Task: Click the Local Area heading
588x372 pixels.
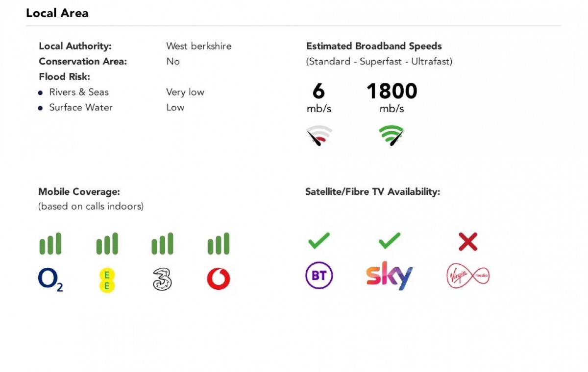Action: 57,13
